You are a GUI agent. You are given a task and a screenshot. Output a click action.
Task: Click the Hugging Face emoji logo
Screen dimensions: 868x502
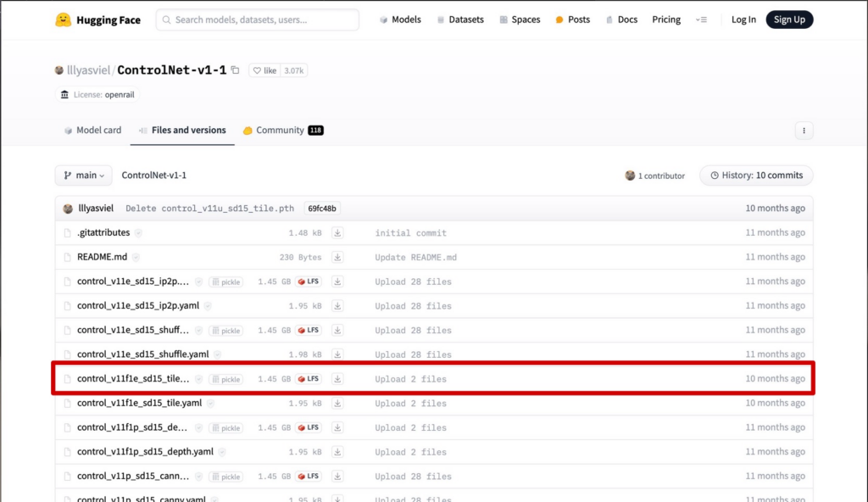point(63,20)
